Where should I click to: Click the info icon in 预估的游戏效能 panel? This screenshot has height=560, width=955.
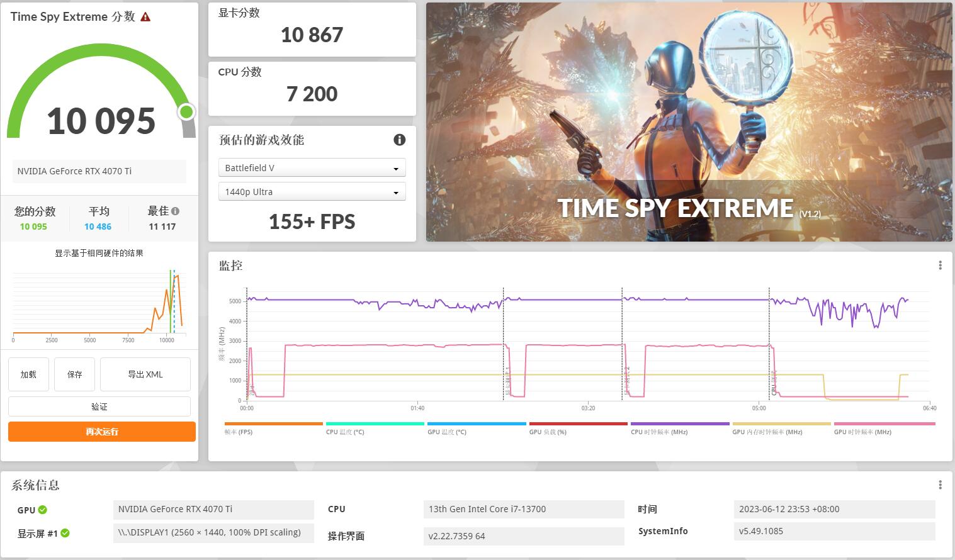pyautogui.click(x=399, y=140)
